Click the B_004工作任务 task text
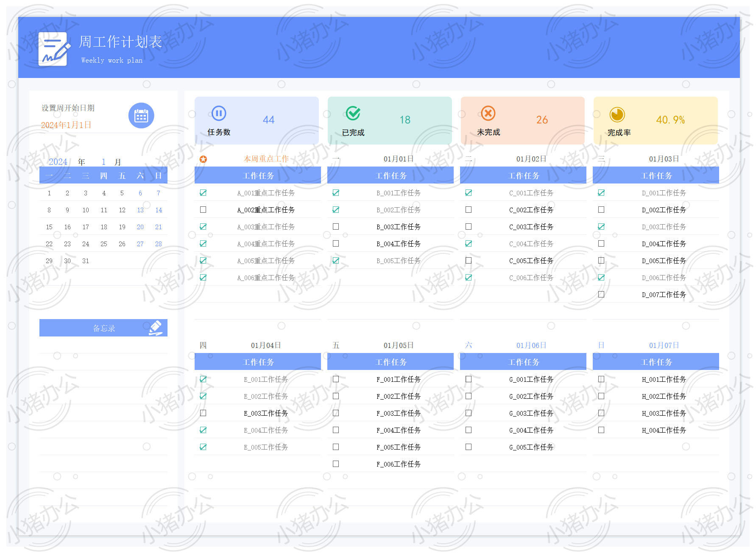The width and height of the screenshot is (756, 553). pyautogui.click(x=399, y=244)
